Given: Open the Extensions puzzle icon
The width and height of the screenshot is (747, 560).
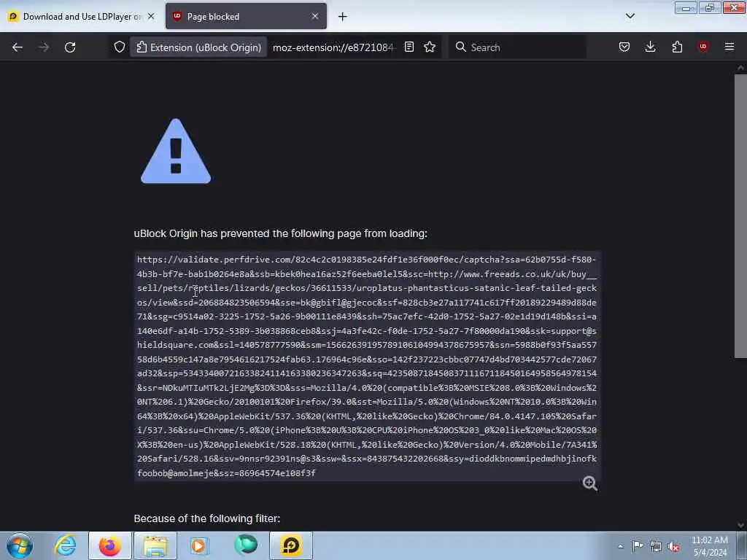Looking at the screenshot, I should tap(677, 47).
